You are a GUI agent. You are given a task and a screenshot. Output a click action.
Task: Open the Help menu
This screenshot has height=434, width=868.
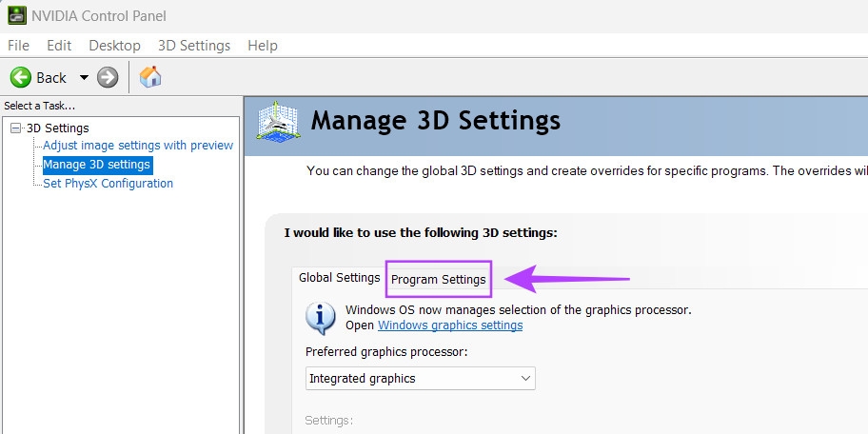(263, 46)
